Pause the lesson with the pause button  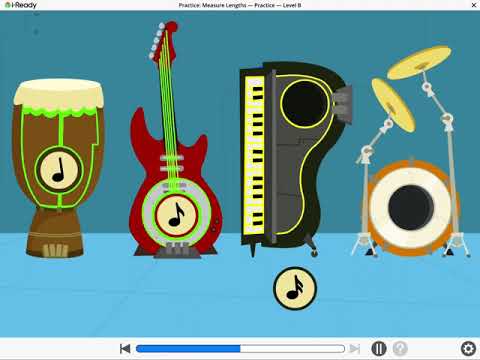(379, 349)
